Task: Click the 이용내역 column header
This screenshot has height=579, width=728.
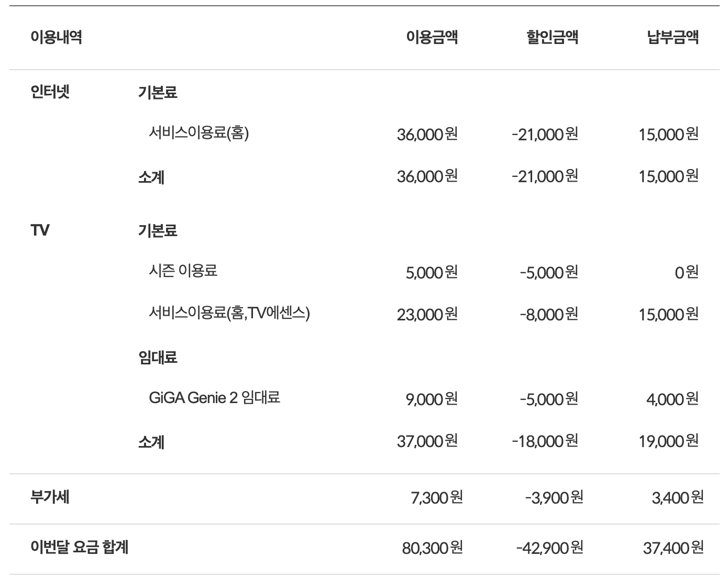Action: (x=56, y=37)
